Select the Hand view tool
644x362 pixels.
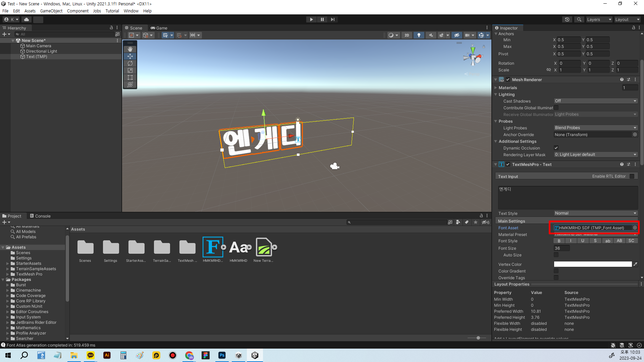130,49
